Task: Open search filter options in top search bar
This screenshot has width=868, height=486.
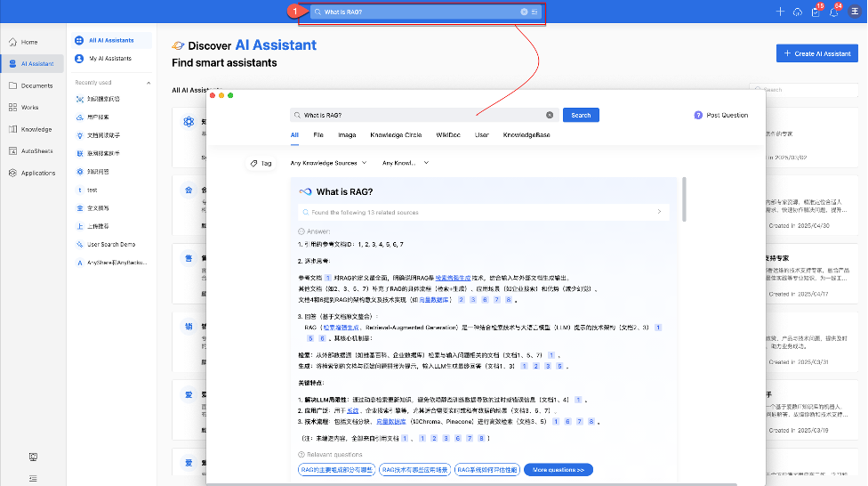Action: 534,12
